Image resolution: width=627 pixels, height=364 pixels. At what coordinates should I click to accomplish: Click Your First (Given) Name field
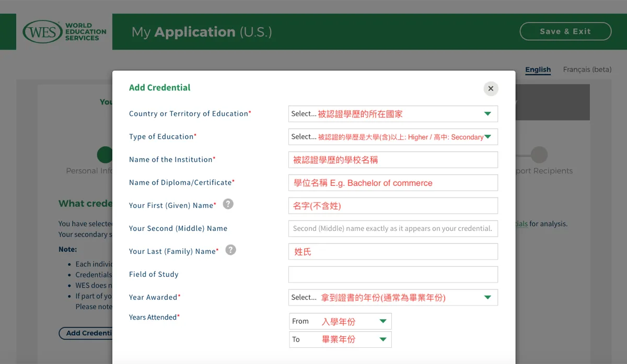393,206
